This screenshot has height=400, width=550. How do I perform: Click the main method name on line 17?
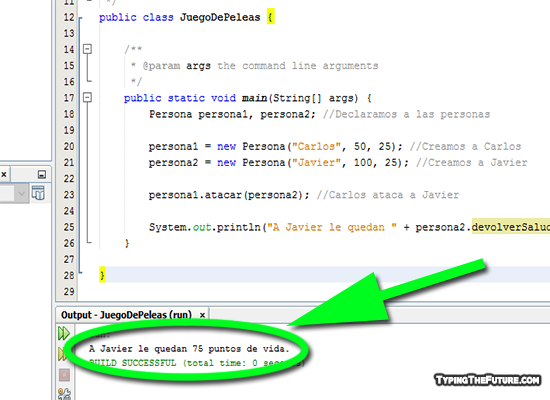tap(254, 98)
